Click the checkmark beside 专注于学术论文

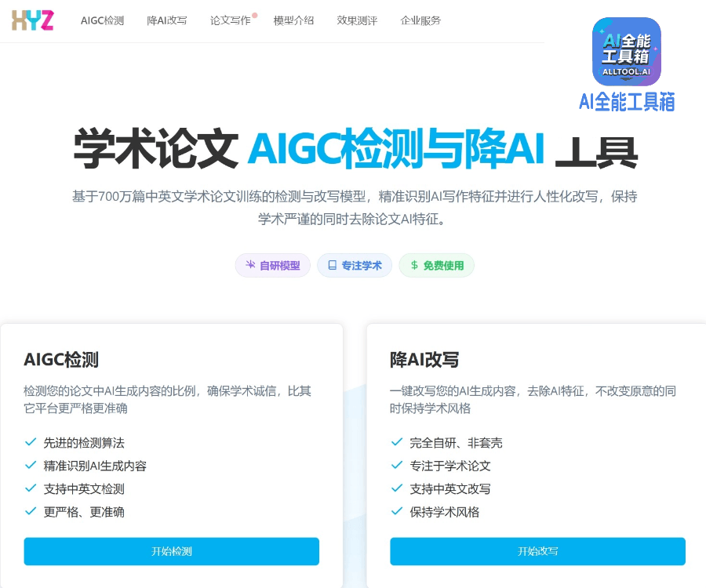pyautogui.click(x=397, y=465)
